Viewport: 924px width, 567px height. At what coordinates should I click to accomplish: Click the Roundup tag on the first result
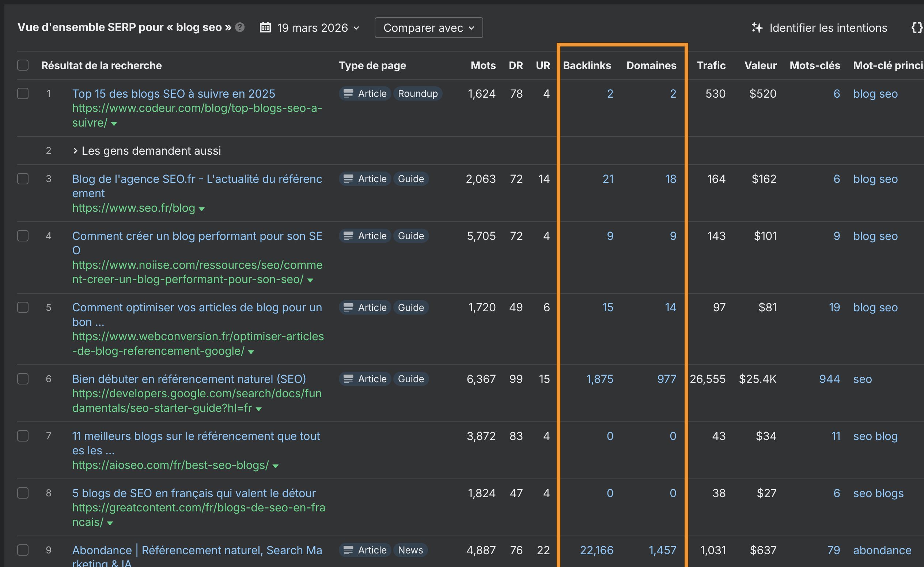(x=417, y=93)
